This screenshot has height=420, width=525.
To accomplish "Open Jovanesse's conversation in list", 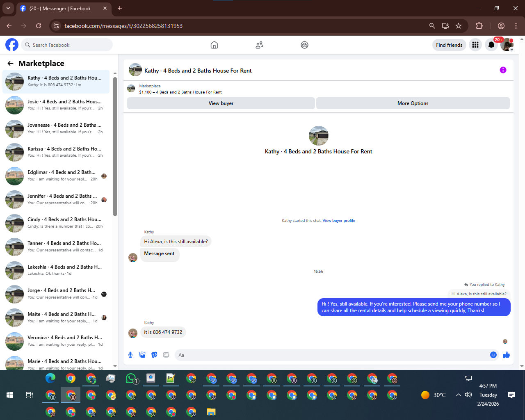I will (x=56, y=129).
